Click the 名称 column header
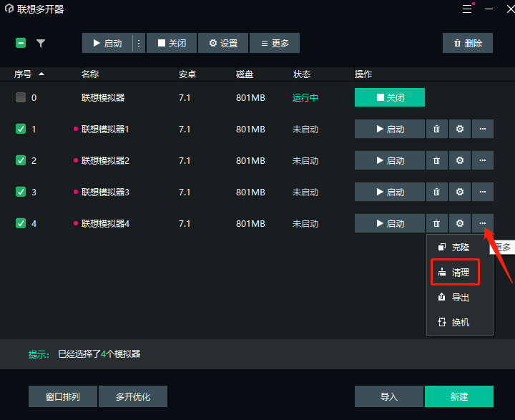The width and height of the screenshot is (515, 420). (90, 74)
